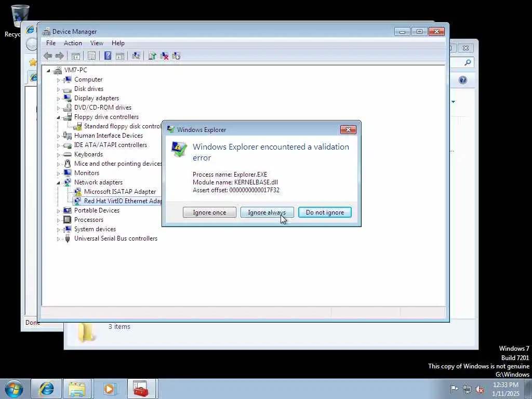
Task: Click the Microsoft ISATAP Adapter warning icon
Action: [x=78, y=192]
